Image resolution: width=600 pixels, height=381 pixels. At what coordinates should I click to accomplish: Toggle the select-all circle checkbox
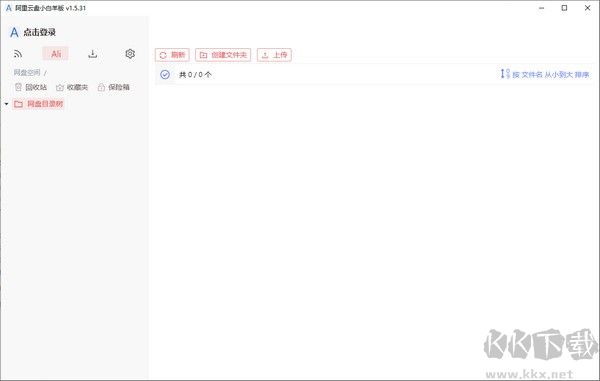pos(165,75)
